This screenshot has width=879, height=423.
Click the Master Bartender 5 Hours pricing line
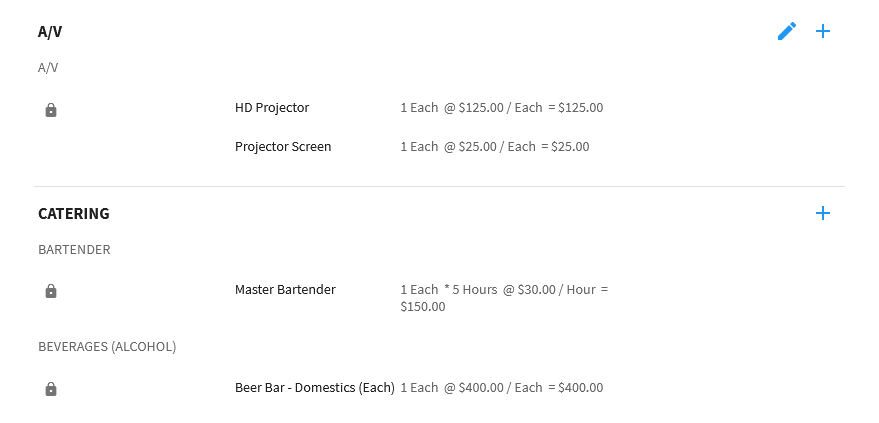(505, 290)
